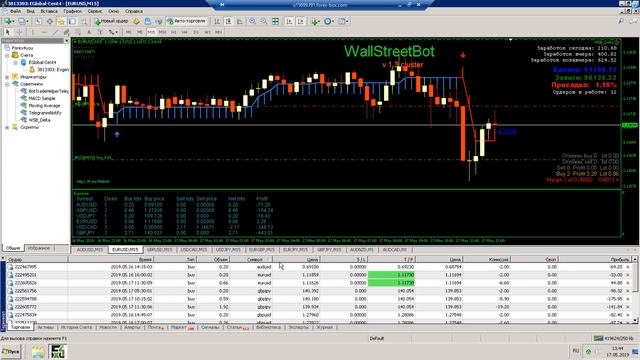The image size is (640, 360).
Task: Select the arrow cursor tool
Action: (x=7, y=32)
